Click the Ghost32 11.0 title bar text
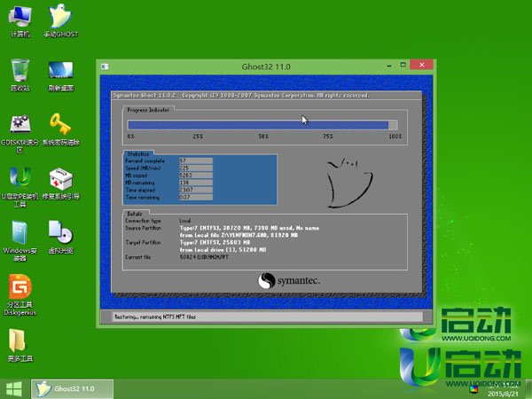 coord(266,66)
